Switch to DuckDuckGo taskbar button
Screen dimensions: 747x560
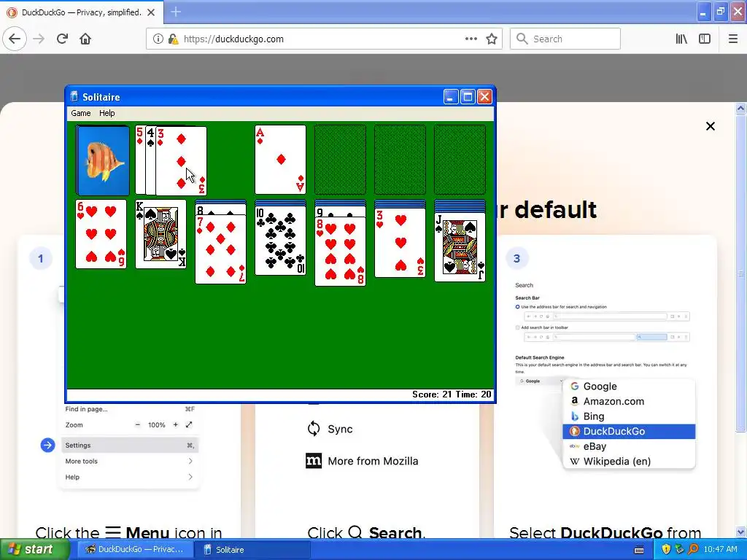pyautogui.click(x=135, y=549)
